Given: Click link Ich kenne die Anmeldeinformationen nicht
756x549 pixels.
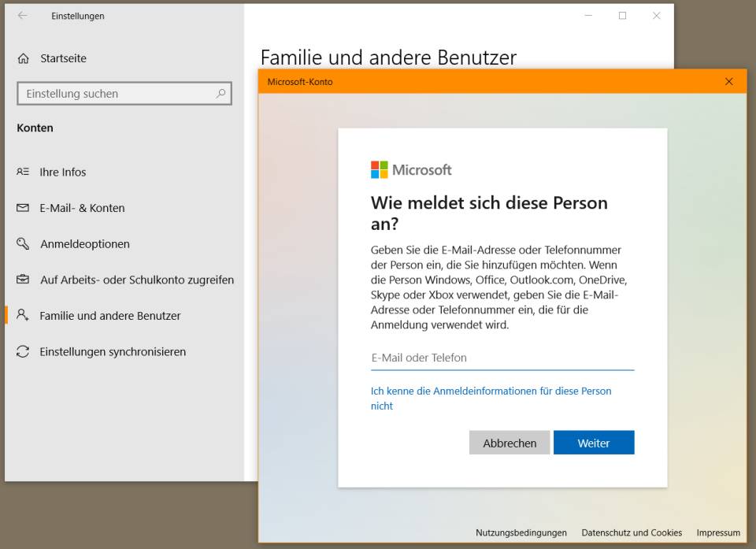Looking at the screenshot, I should pyautogui.click(x=491, y=398).
